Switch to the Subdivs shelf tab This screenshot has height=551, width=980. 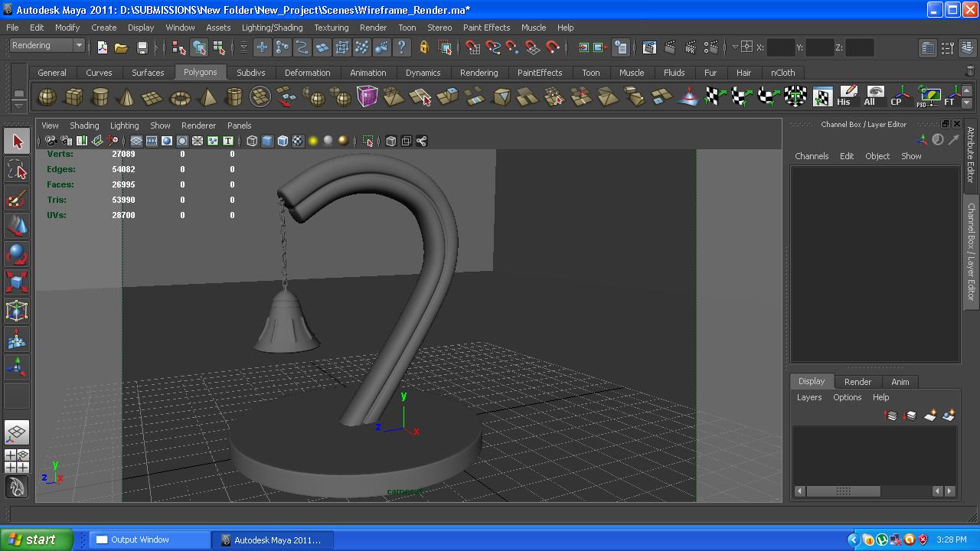coord(250,73)
